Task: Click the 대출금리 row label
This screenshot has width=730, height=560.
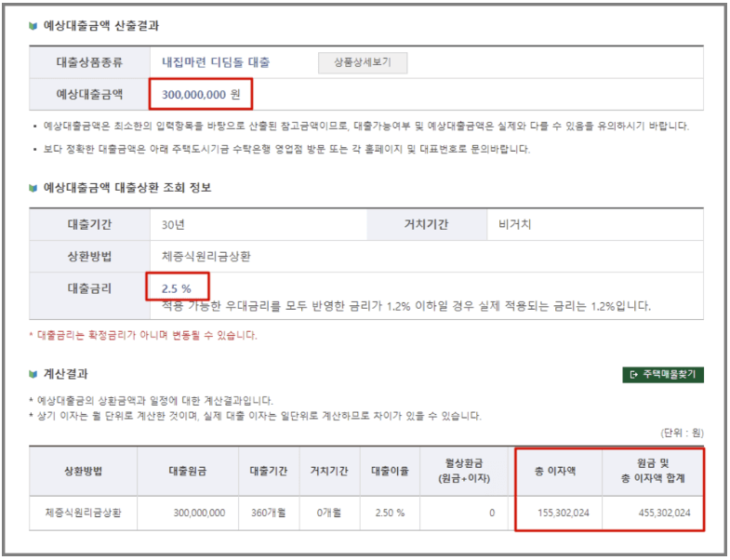Action: [x=89, y=289]
